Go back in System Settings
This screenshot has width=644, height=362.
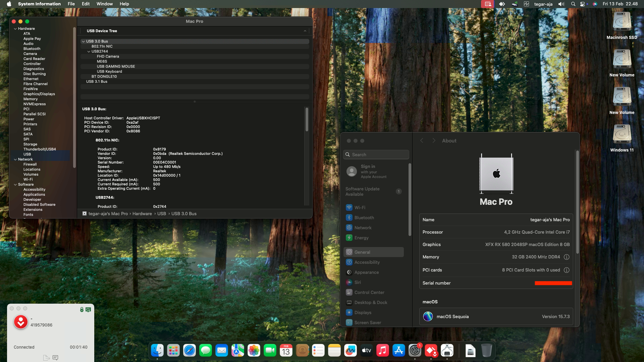[422, 141]
